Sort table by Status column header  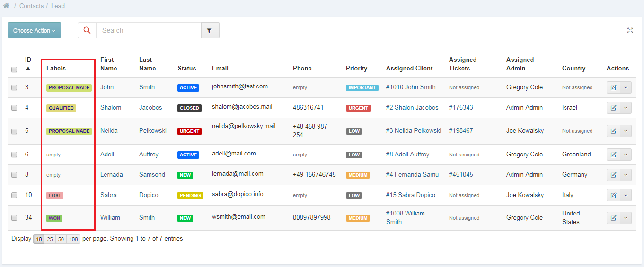pyautogui.click(x=187, y=69)
